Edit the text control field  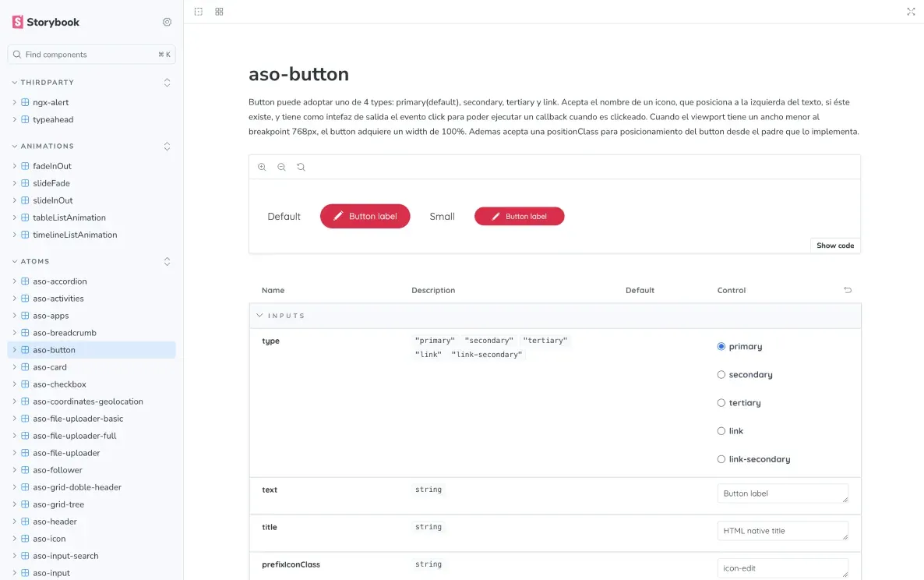point(782,493)
